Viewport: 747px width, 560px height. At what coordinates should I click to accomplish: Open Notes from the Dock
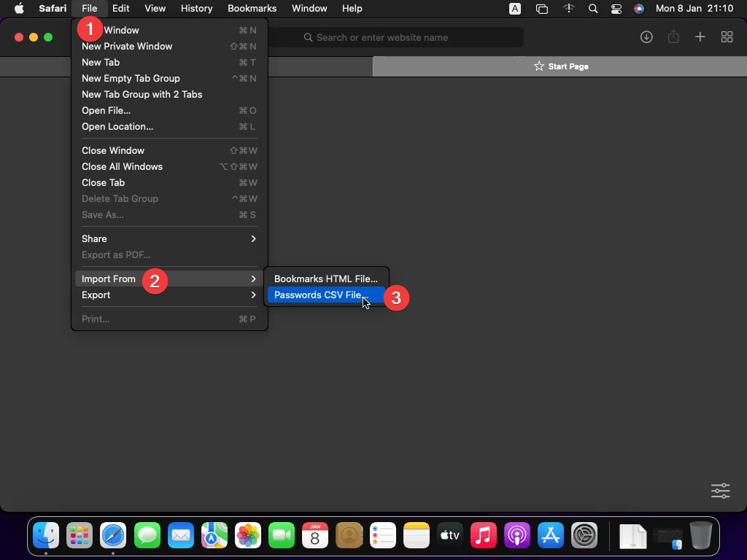pyautogui.click(x=417, y=534)
